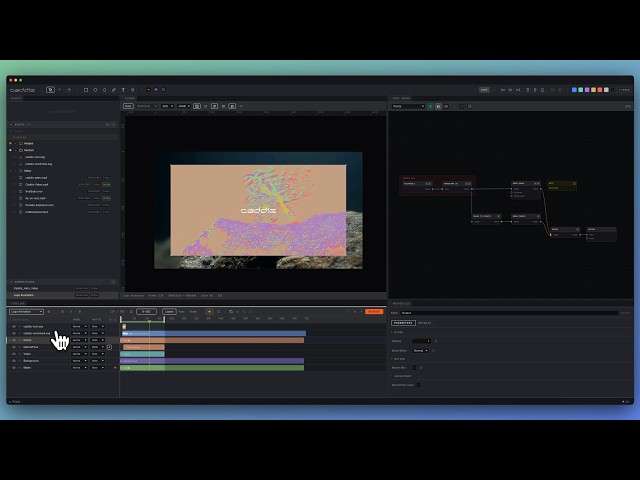
Task: Click the yellow highlighted keyframe icon in timeline toolbar
Action: pyautogui.click(x=209, y=312)
